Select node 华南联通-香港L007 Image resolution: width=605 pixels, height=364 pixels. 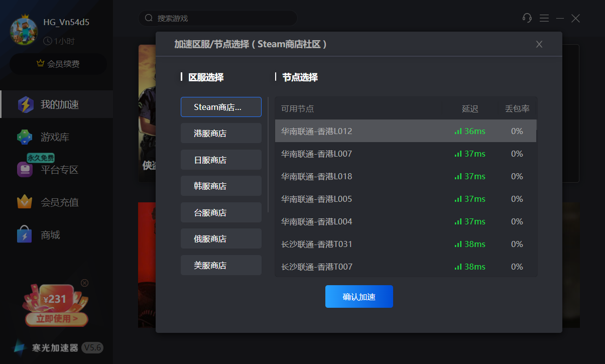pos(406,154)
